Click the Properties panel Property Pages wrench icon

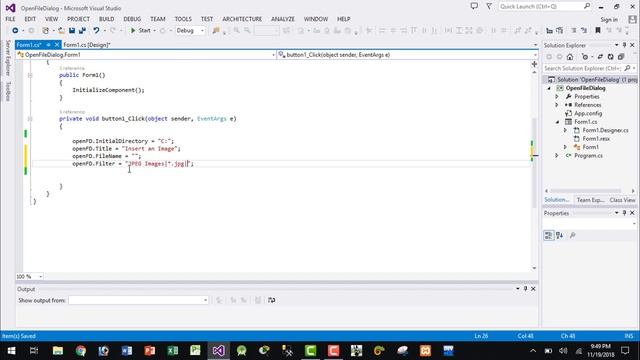(573, 235)
